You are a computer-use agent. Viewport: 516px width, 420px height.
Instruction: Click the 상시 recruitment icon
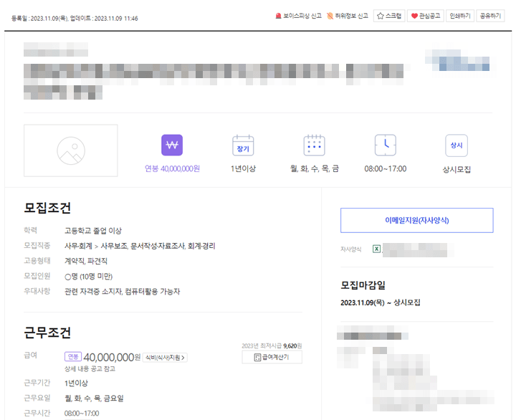(x=457, y=145)
